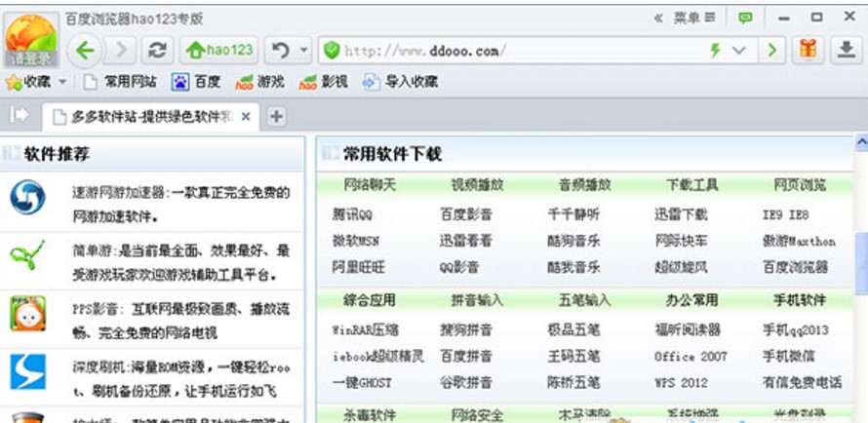The width and height of the screenshot is (868, 423).
Task: Open the 百度影音 link
Action: point(466,214)
